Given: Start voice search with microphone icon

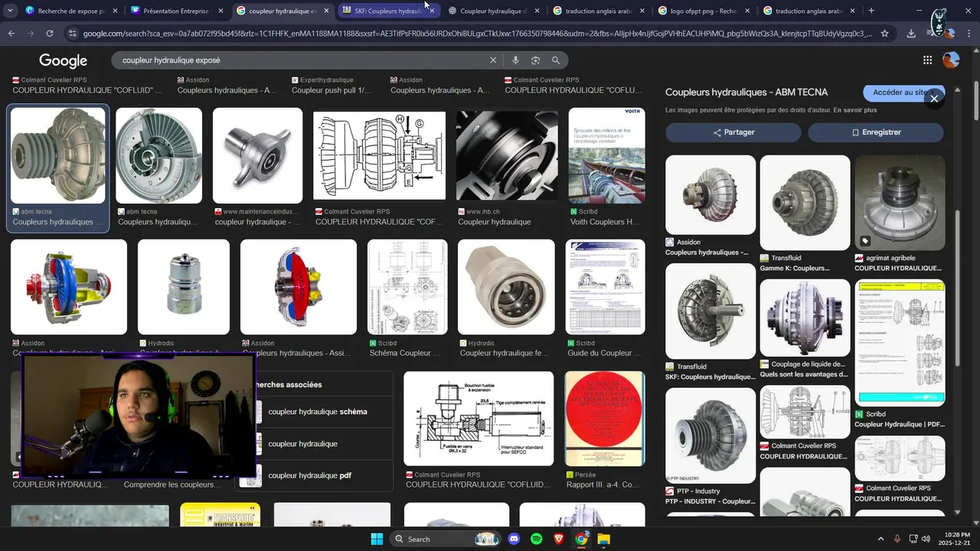Looking at the screenshot, I should (x=515, y=60).
